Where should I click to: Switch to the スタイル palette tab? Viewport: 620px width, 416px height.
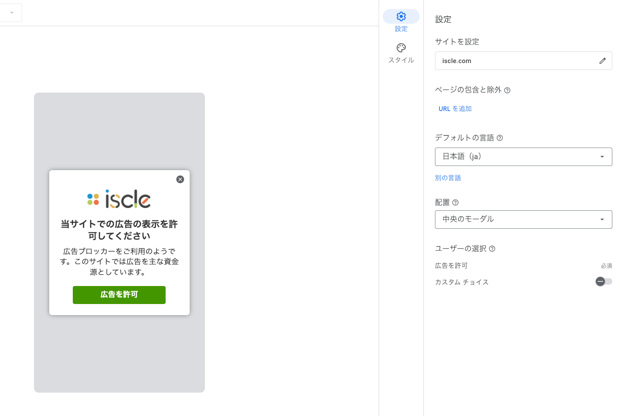click(401, 53)
